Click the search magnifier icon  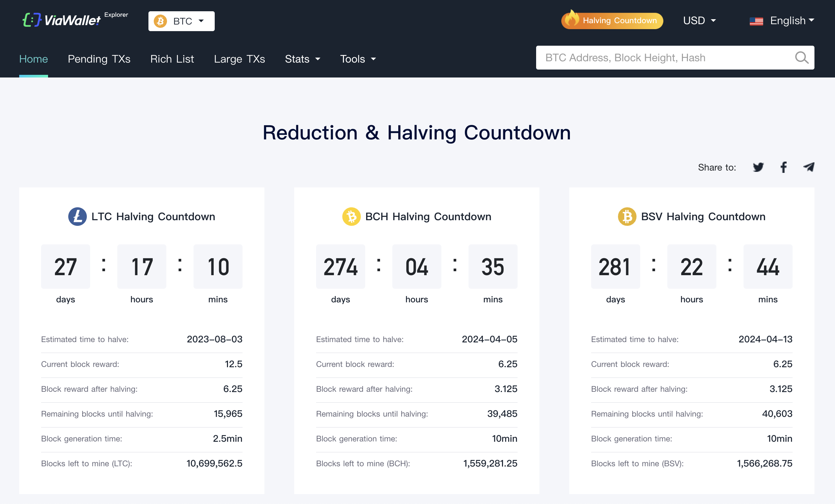[x=802, y=58]
